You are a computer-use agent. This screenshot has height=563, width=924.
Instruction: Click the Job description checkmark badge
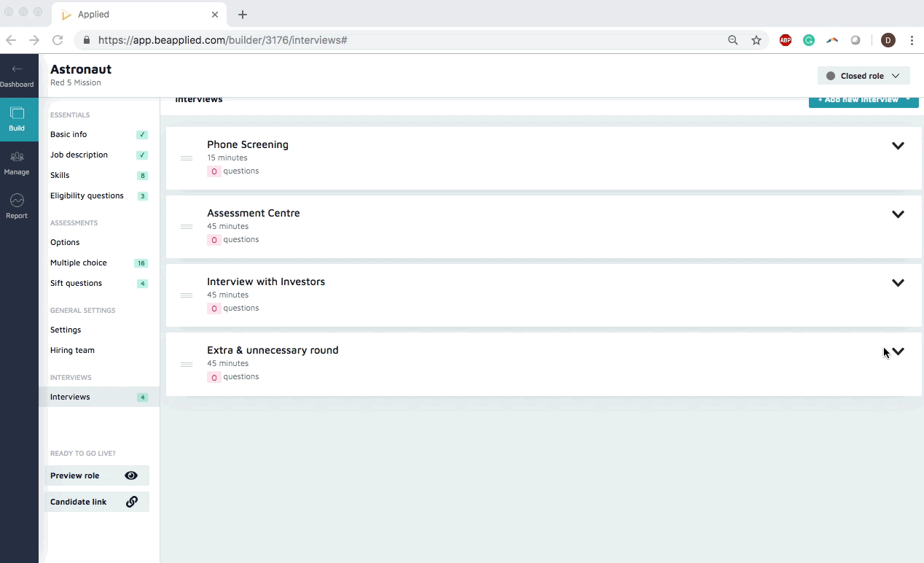(x=142, y=155)
